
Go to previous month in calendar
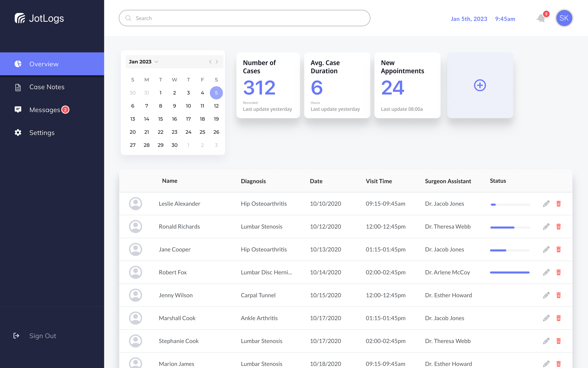(x=210, y=62)
